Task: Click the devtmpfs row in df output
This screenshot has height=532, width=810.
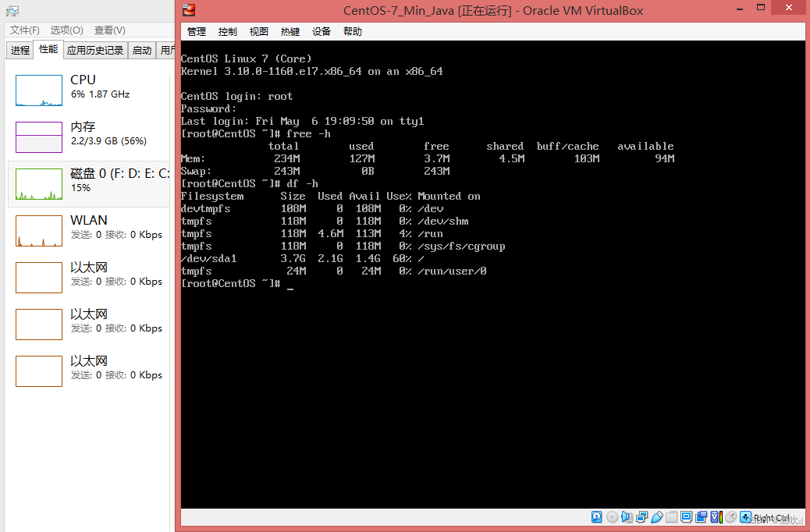Action: tap(312, 209)
